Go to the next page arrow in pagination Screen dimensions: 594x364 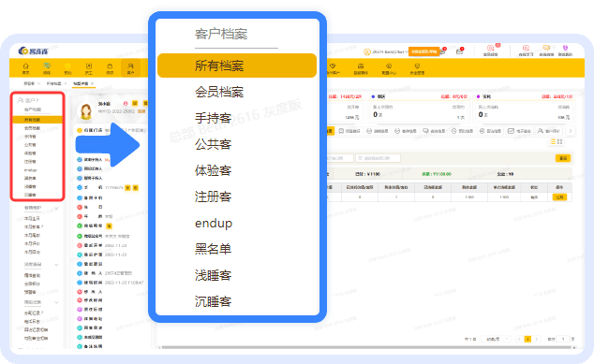click(x=537, y=339)
